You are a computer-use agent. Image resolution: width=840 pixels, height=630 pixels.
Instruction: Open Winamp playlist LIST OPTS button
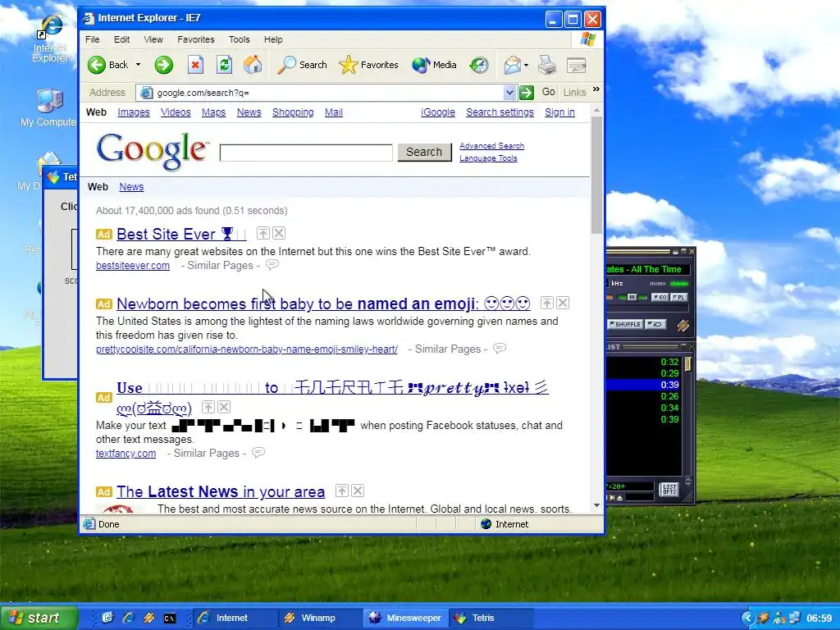(669, 489)
